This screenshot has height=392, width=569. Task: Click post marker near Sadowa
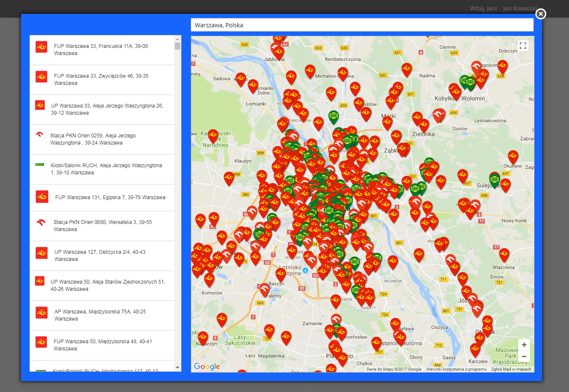coord(240,79)
